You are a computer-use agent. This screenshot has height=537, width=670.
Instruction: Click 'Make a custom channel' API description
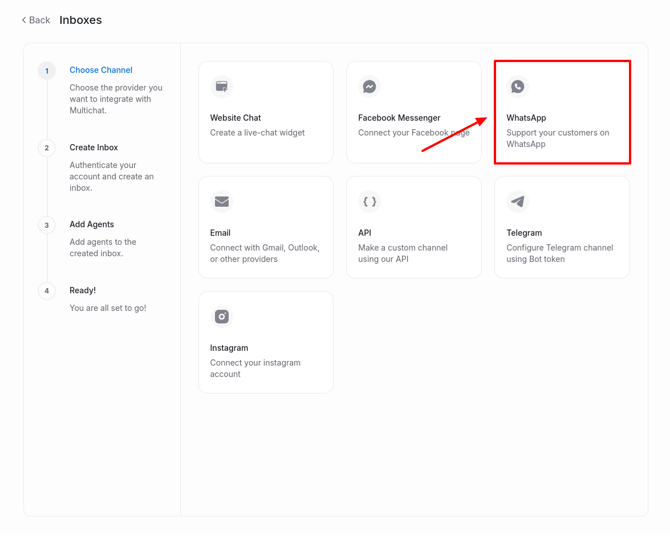point(402,253)
